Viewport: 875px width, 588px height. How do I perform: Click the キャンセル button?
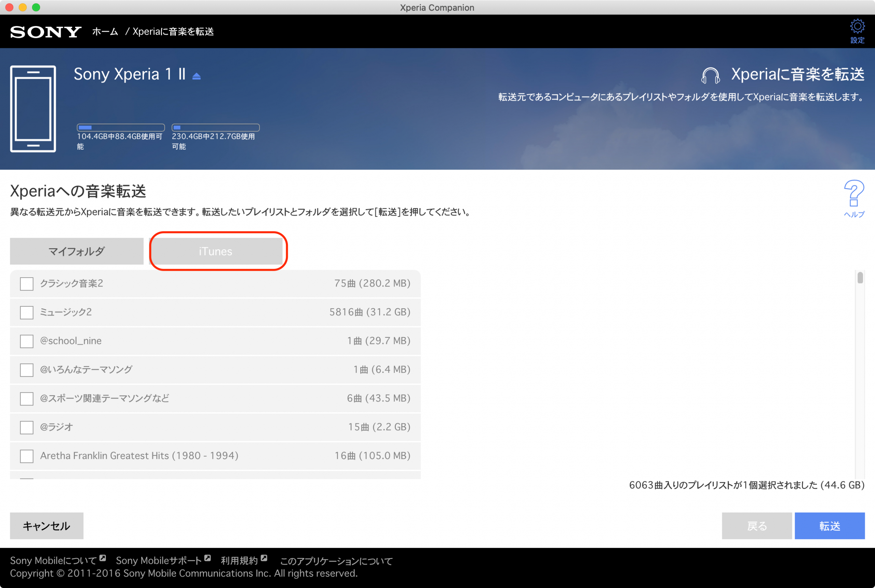(x=46, y=526)
